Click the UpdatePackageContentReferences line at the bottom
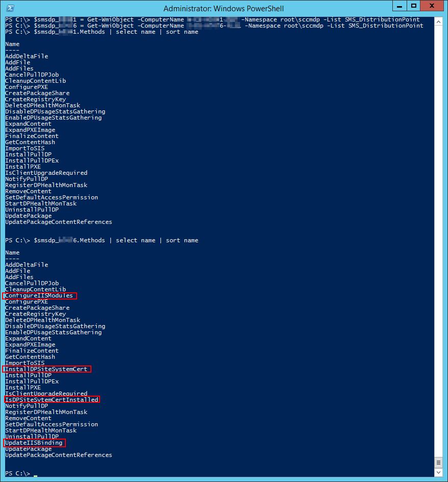The height and width of the screenshot is (482, 448). click(59, 455)
